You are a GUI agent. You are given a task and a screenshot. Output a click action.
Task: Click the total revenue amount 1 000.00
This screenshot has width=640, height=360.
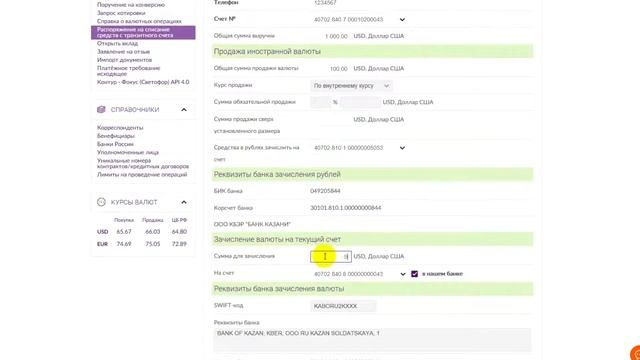(336, 36)
